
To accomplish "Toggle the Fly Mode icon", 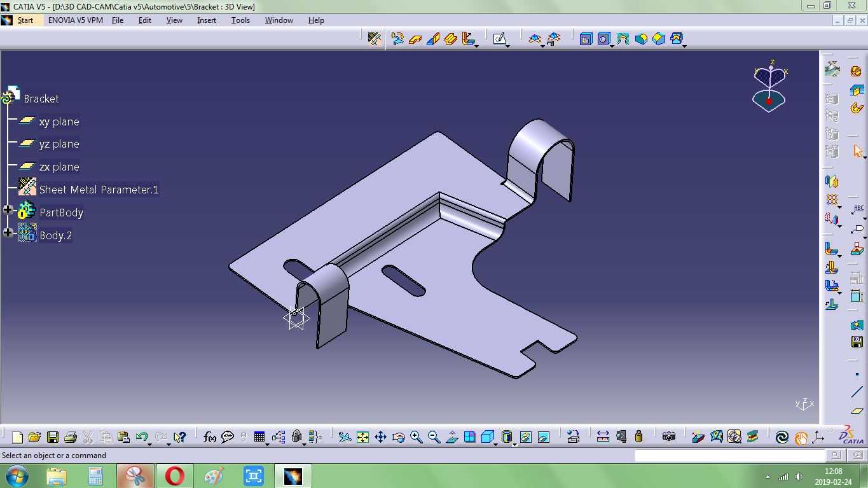I will click(345, 437).
